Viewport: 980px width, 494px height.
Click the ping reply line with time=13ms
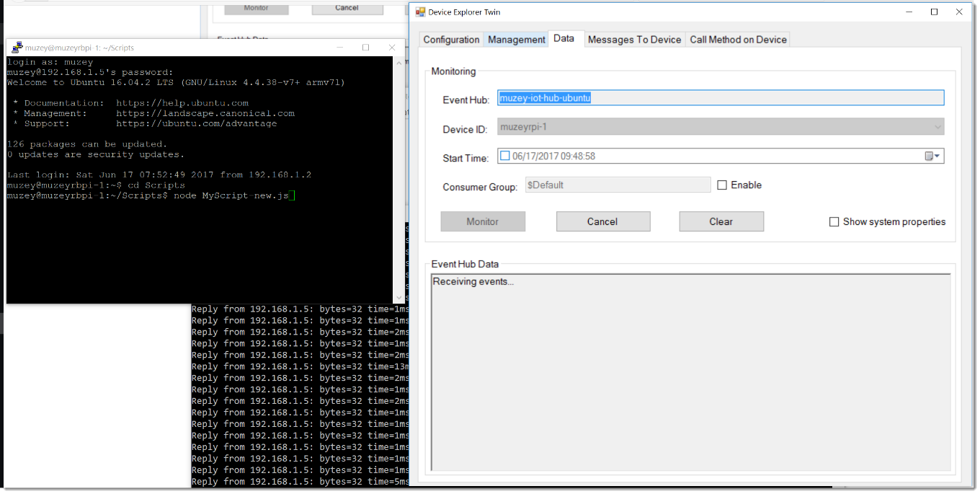[x=300, y=366]
